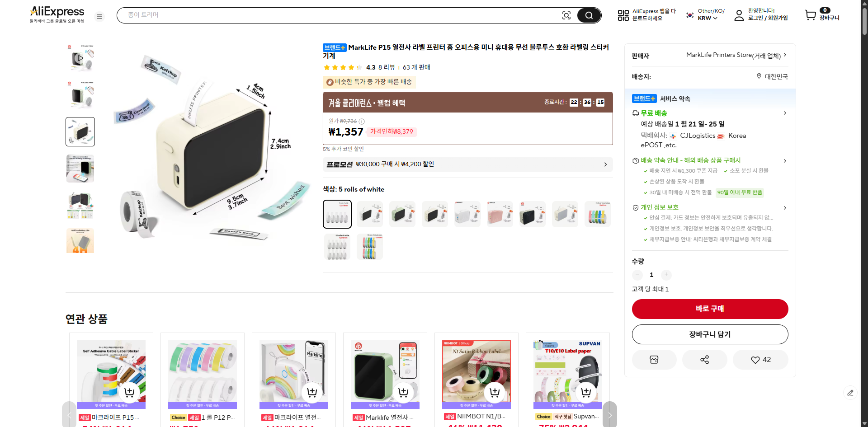Click the QR code app download icon
Image resolution: width=868 pixels, height=427 pixels.
pos(623,15)
